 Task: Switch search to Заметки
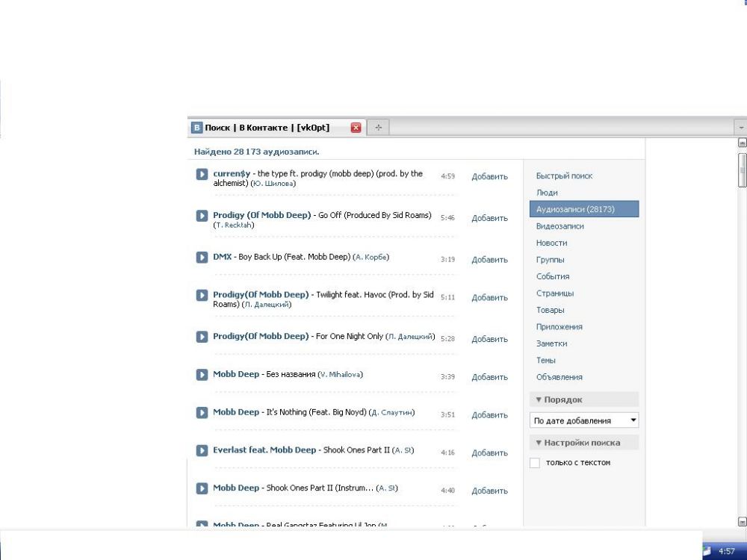click(x=552, y=343)
